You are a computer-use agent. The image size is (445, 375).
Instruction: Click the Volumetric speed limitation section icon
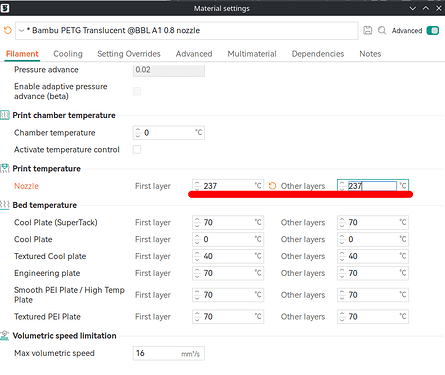(x=5, y=335)
